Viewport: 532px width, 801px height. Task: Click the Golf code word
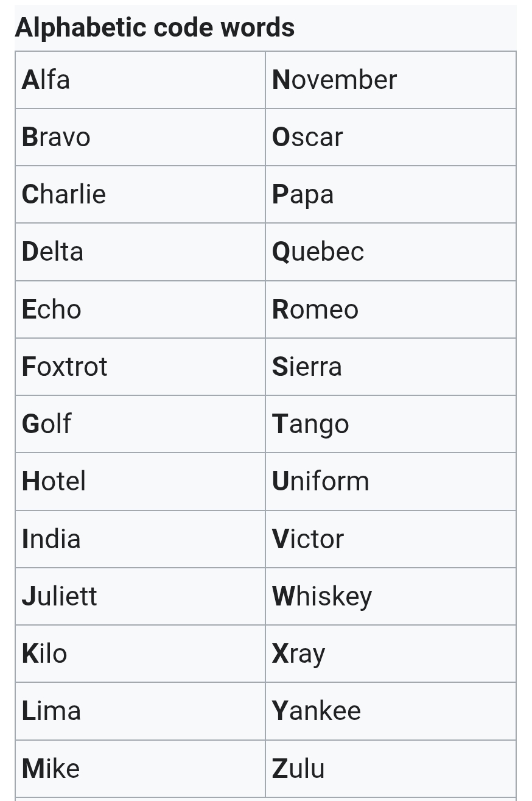pyautogui.click(x=47, y=424)
